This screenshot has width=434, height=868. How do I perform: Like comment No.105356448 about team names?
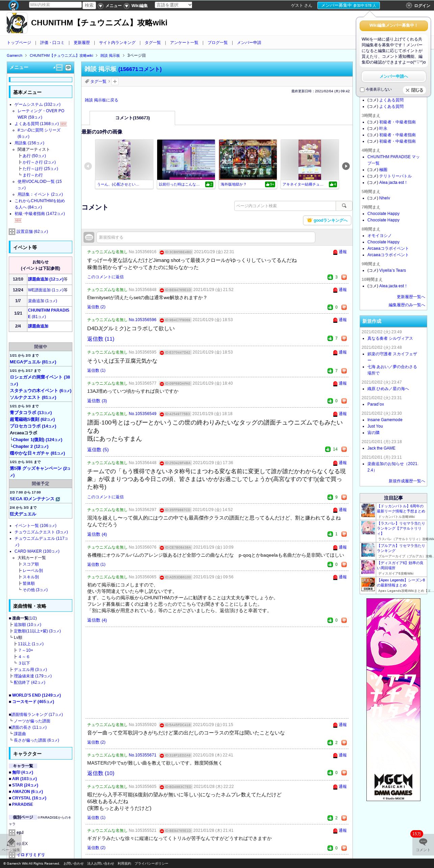click(x=330, y=497)
